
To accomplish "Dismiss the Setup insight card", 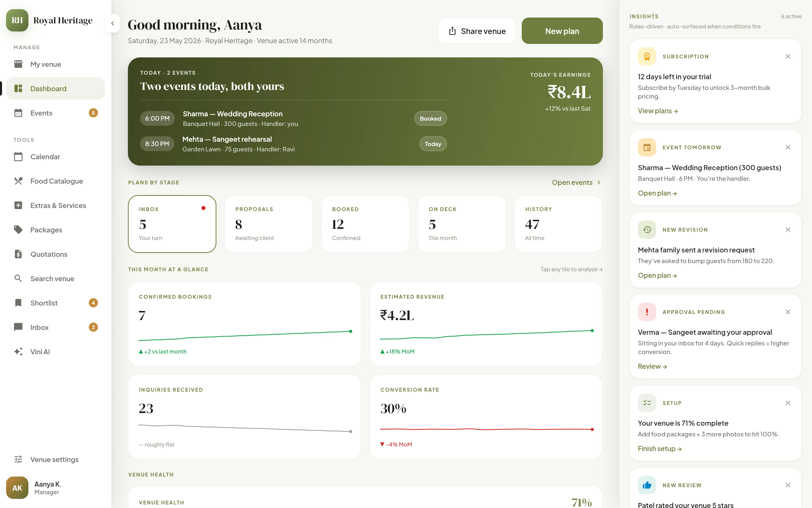I will [x=788, y=403].
